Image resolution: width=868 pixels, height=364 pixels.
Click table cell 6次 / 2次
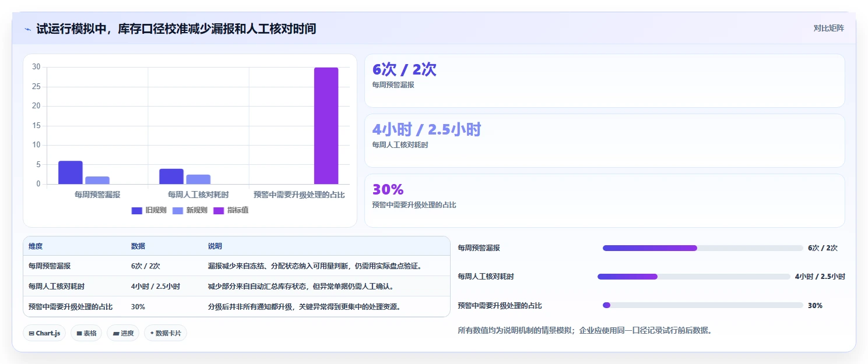146,266
